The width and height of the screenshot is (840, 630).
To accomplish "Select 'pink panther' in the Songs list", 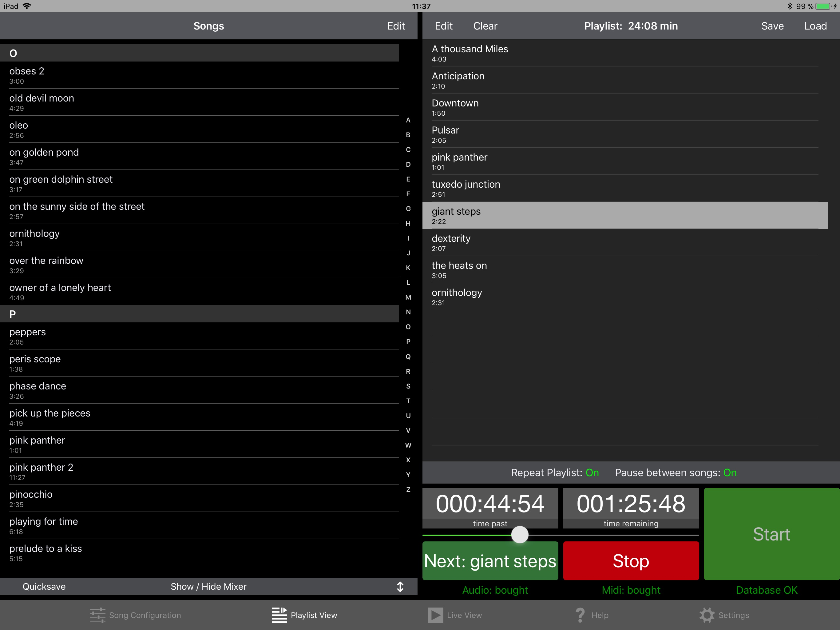I will point(199,444).
